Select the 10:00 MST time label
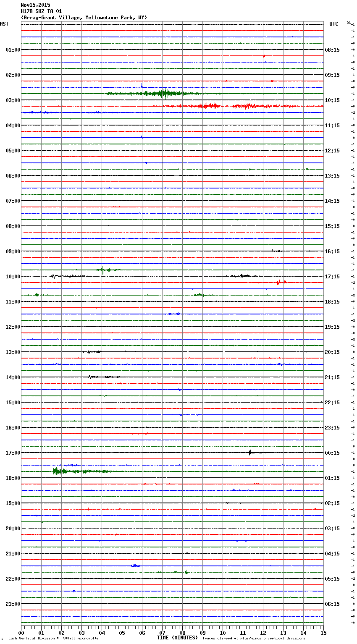Image resolution: width=357 pixels, height=644 pixels. coord(13,277)
